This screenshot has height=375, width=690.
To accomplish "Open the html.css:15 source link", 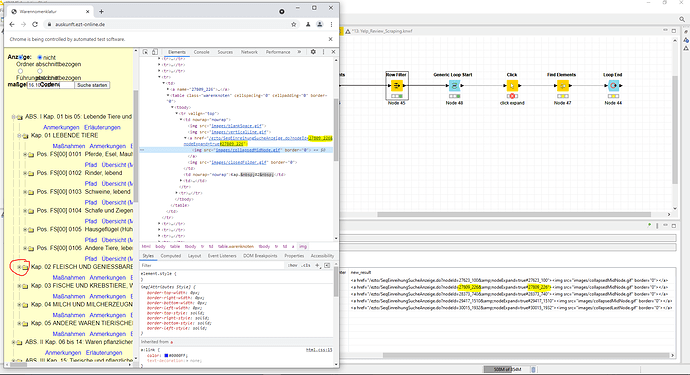I will (319, 350).
